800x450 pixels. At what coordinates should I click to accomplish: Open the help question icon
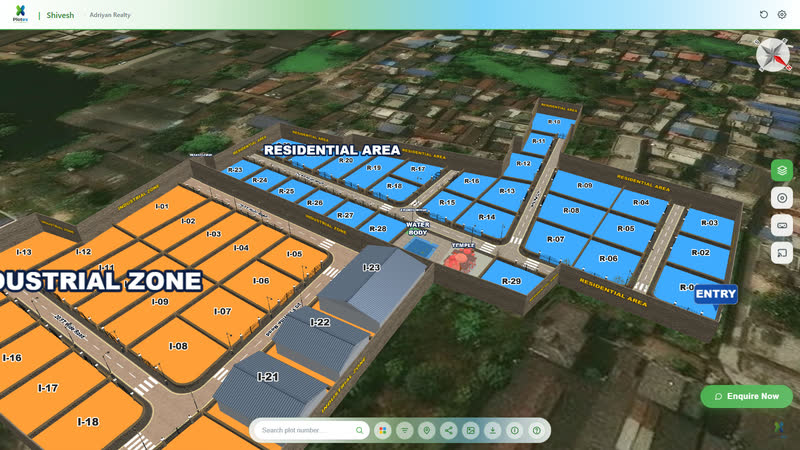[x=536, y=431]
